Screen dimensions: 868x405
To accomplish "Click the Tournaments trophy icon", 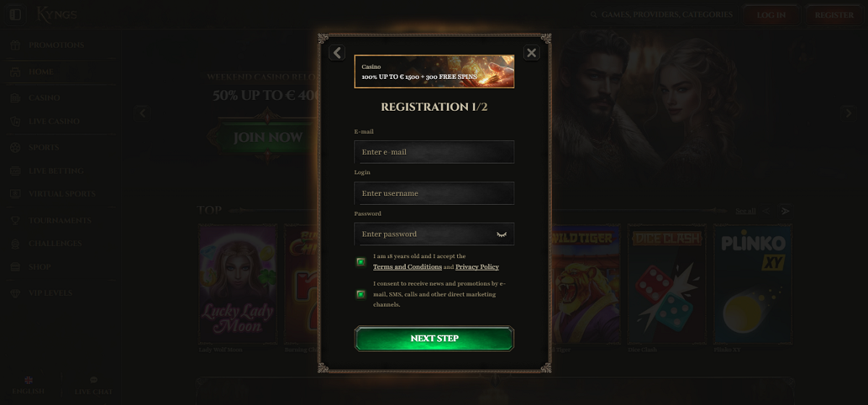I will point(15,220).
